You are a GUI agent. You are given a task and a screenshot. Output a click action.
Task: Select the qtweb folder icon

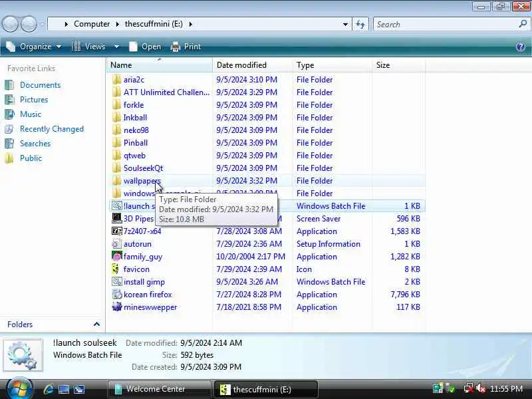coord(117,156)
